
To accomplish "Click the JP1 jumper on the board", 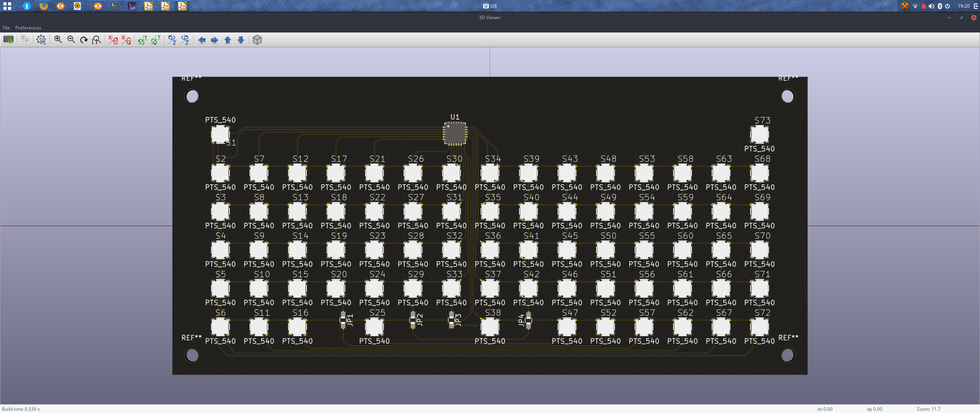I will (343, 320).
